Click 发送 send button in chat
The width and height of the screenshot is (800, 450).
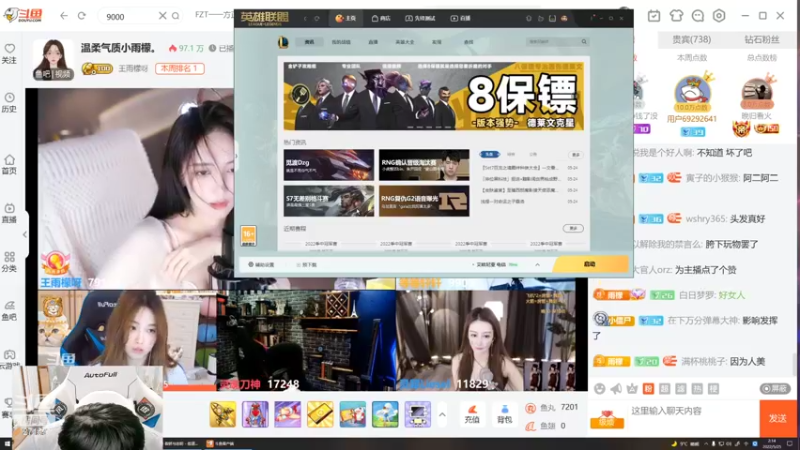click(x=777, y=418)
